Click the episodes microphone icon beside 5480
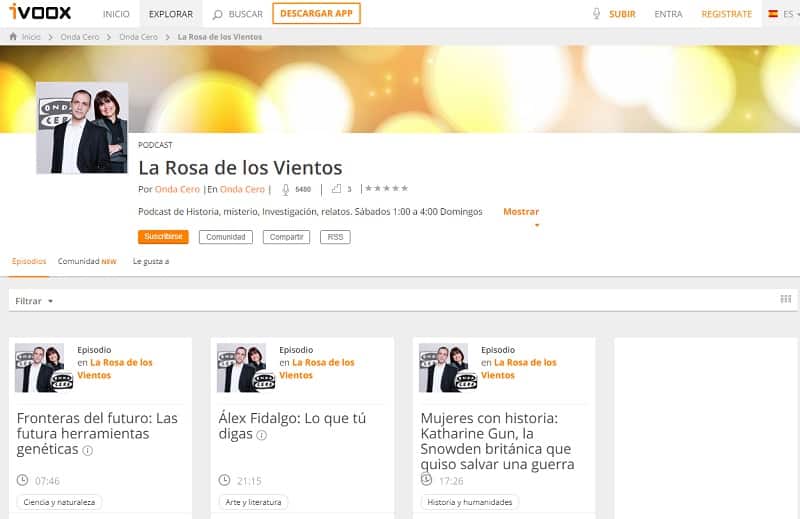 286,189
